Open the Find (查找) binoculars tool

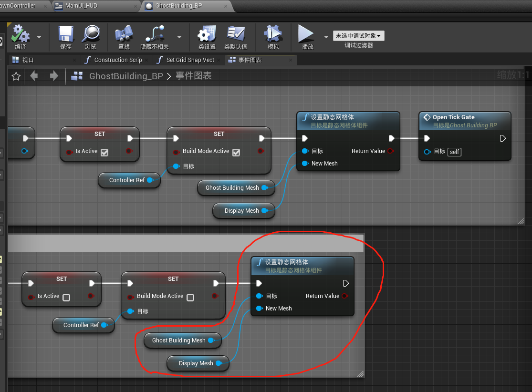[124, 34]
